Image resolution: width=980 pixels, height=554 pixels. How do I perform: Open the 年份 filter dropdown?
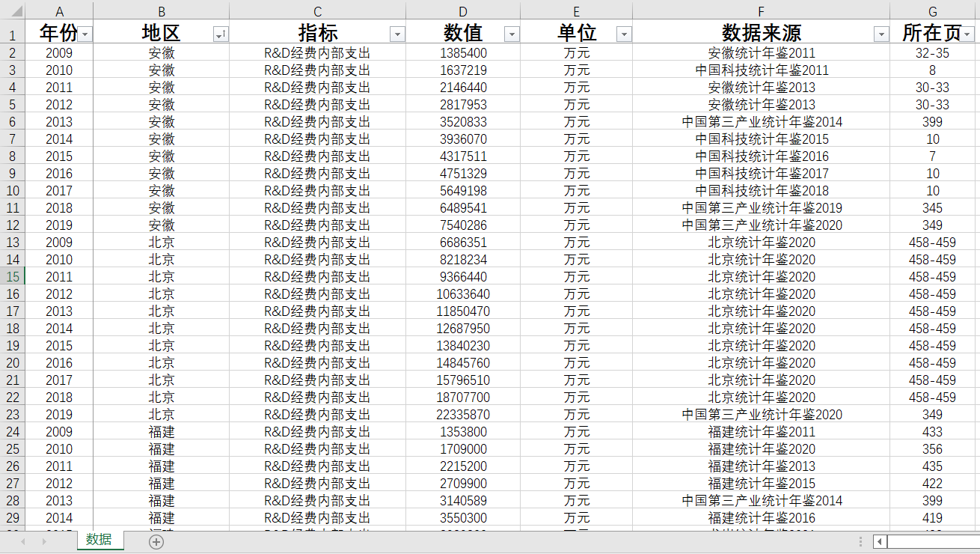(x=85, y=34)
